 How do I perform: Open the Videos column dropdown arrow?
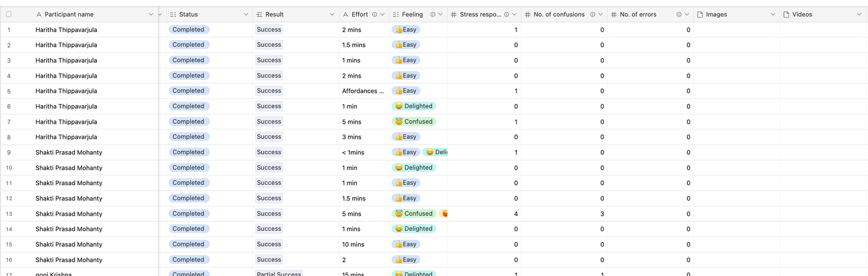pos(859,15)
